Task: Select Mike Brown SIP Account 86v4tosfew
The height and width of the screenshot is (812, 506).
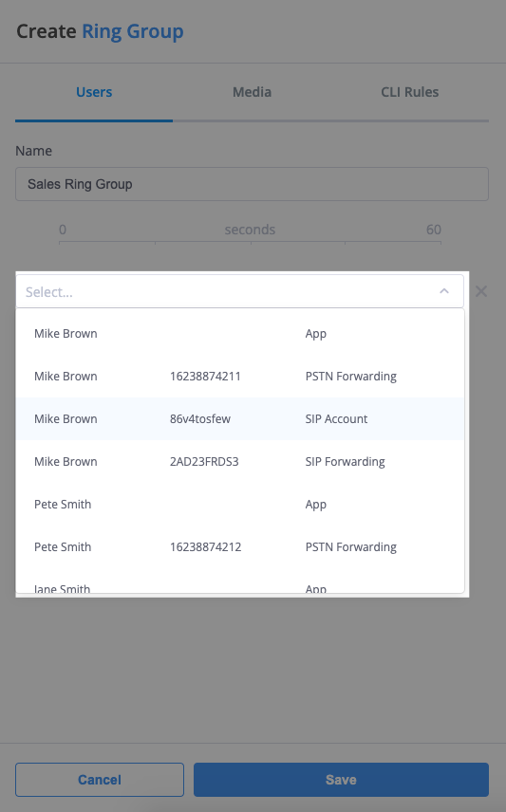Action: pos(240,419)
